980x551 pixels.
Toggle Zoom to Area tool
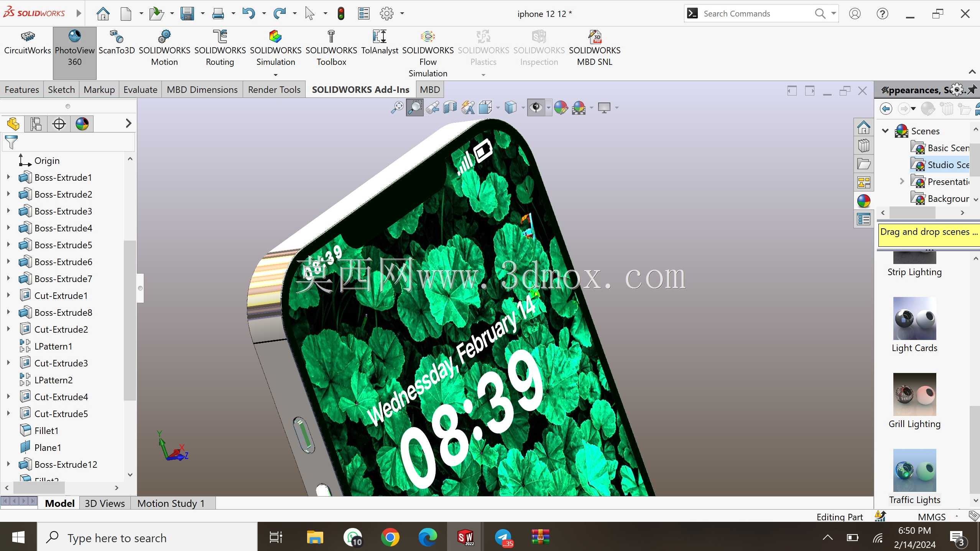pyautogui.click(x=415, y=108)
